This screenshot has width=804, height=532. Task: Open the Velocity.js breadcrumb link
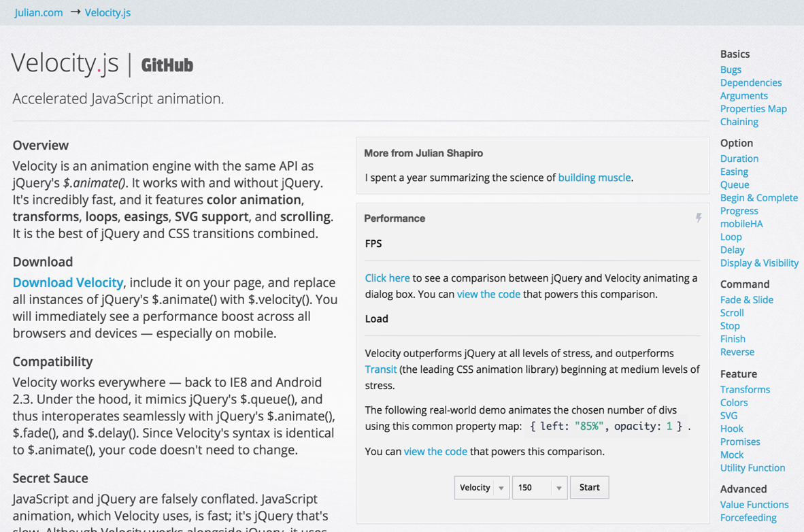107,12
